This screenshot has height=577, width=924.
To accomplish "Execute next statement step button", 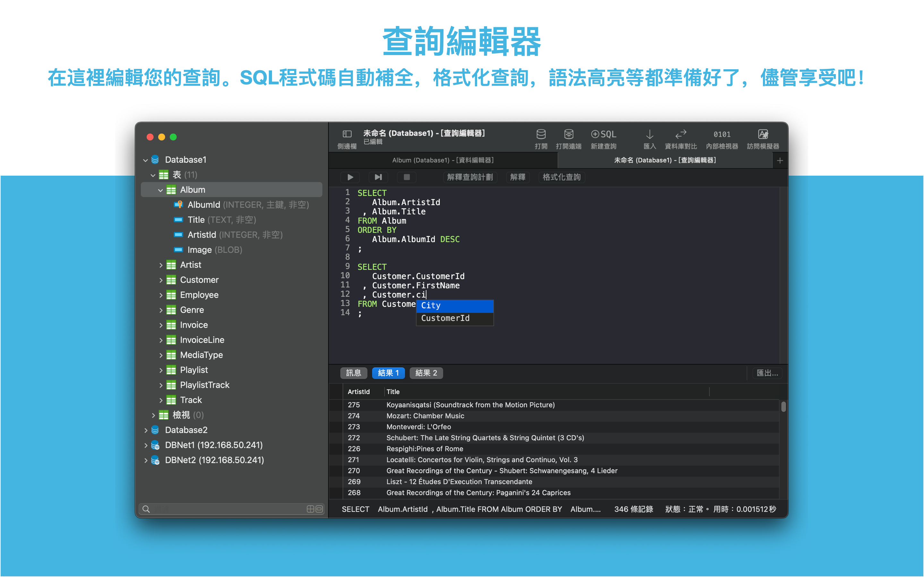I will [x=378, y=177].
